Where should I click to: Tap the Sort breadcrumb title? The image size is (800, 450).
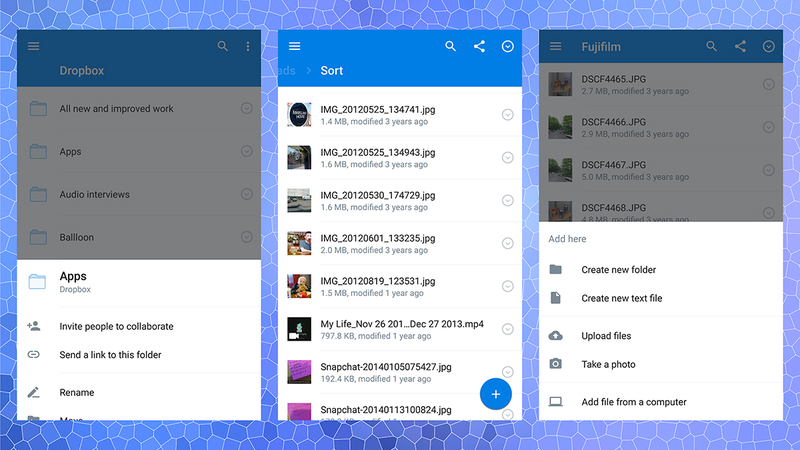click(x=332, y=70)
